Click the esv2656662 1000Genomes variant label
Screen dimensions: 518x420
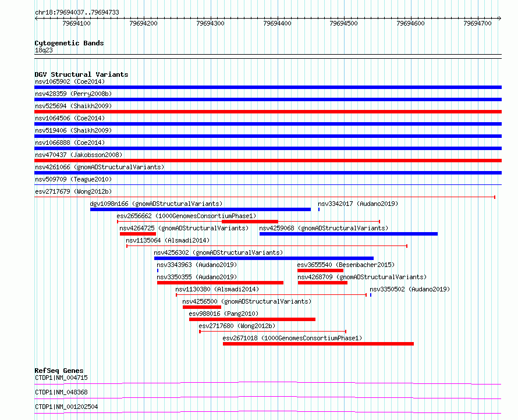[186, 216]
